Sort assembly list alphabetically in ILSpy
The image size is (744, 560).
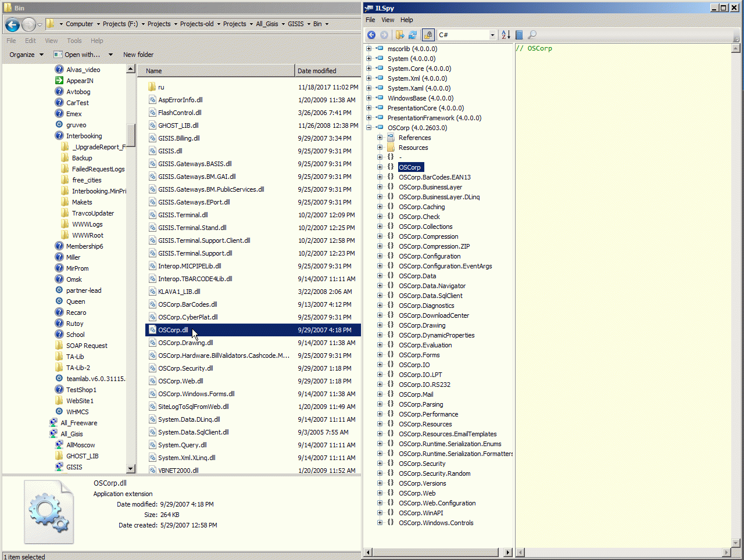(506, 35)
